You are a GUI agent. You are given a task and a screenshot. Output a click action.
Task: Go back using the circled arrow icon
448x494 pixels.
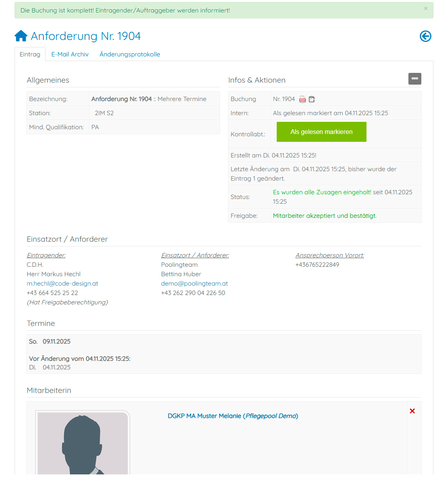425,36
